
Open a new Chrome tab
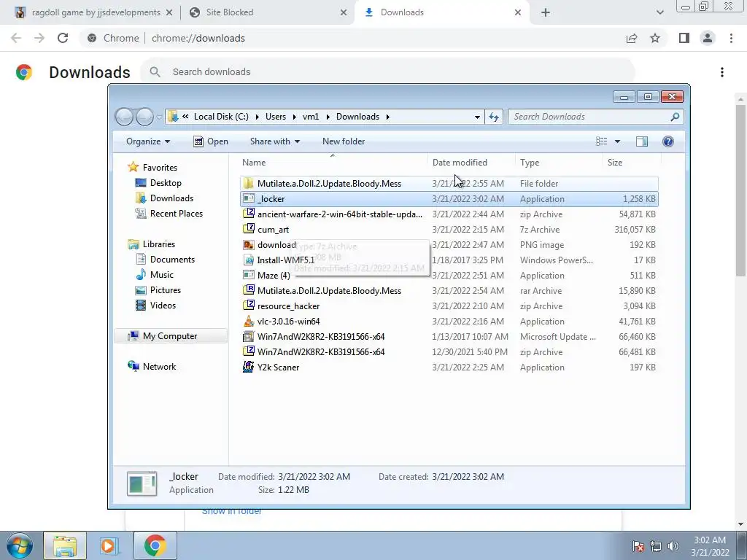tap(546, 12)
